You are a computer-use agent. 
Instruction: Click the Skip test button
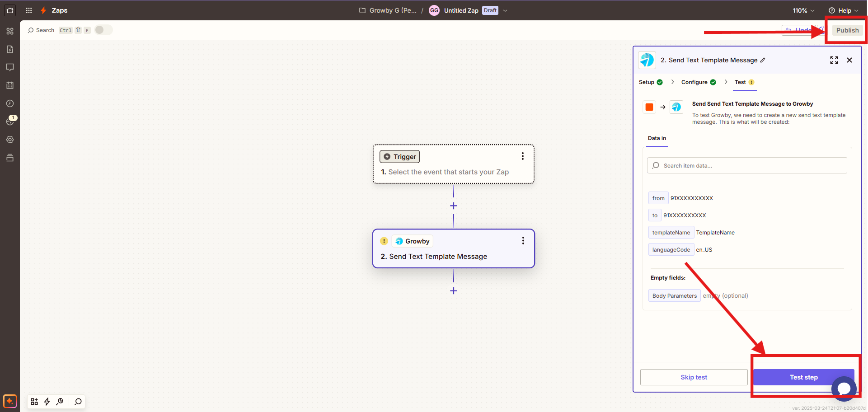tap(694, 377)
